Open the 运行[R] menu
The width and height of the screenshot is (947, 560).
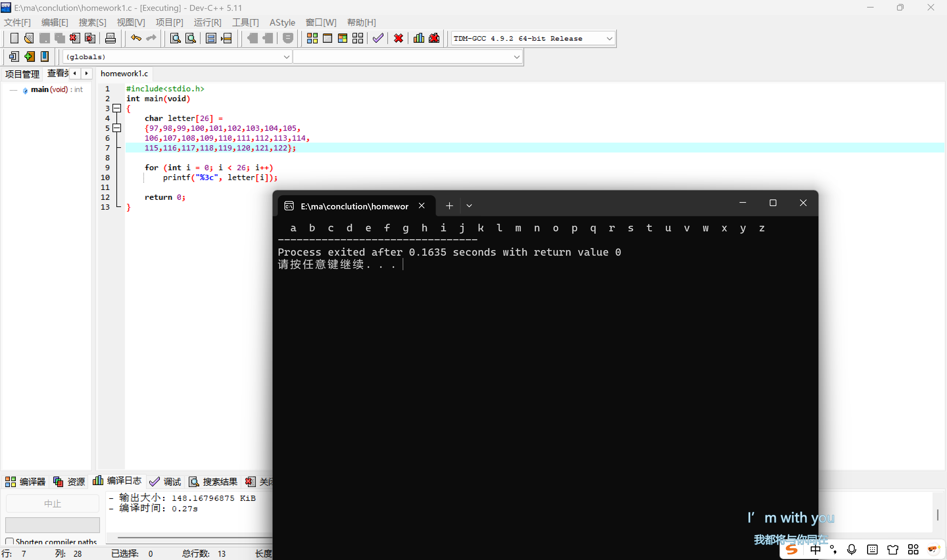tap(207, 22)
